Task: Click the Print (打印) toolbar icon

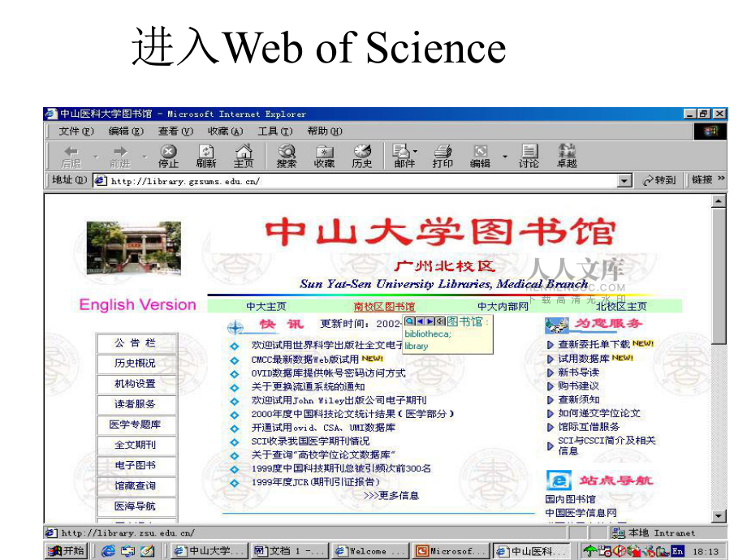Action: (x=443, y=156)
